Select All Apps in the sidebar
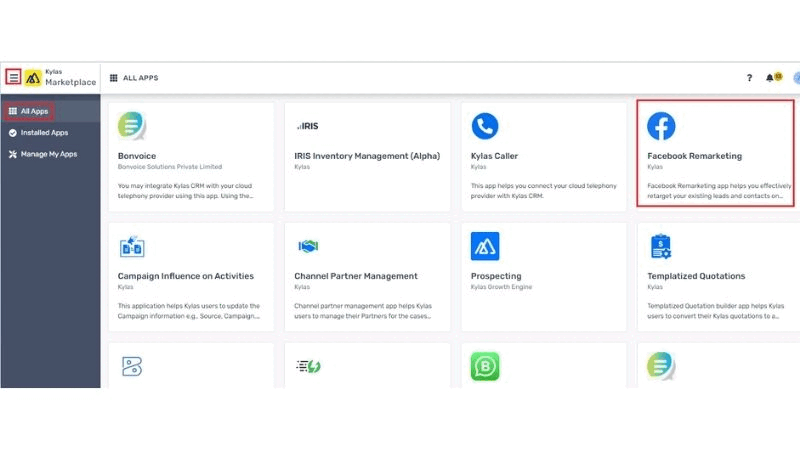Screen dimensions: 800x450 (28, 111)
